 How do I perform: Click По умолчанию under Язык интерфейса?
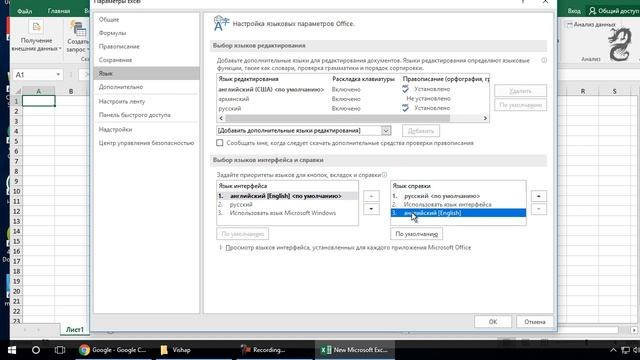[x=242, y=234]
